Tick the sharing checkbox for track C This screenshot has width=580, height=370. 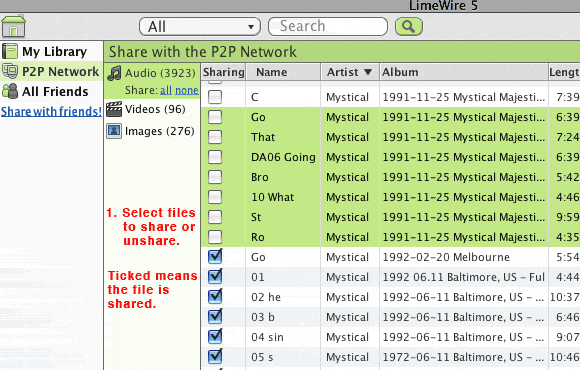tap(215, 97)
